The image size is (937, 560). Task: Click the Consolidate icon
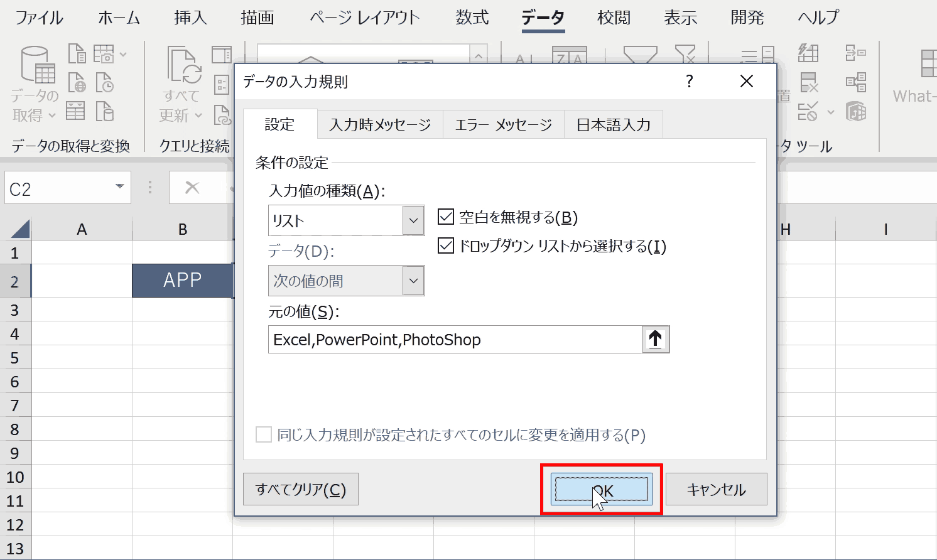point(856,53)
